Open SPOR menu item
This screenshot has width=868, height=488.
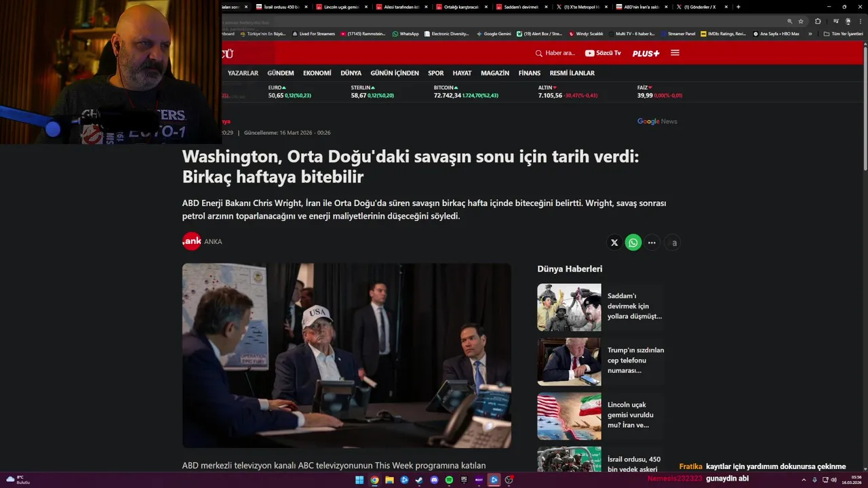click(x=436, y=73)
